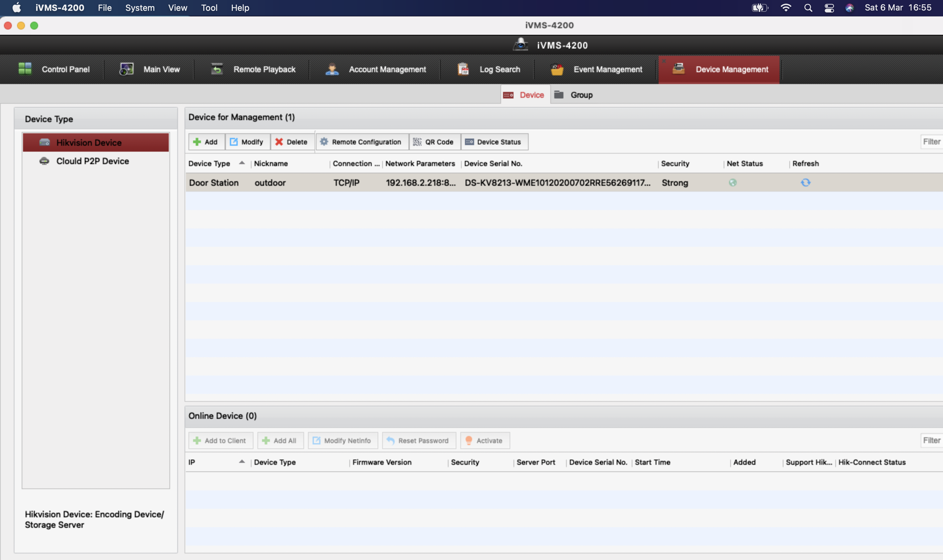This screenshot has height=560, width=943.
Task: Select Clould P2P Device in the tree
Action: click(x=93, y=161)
